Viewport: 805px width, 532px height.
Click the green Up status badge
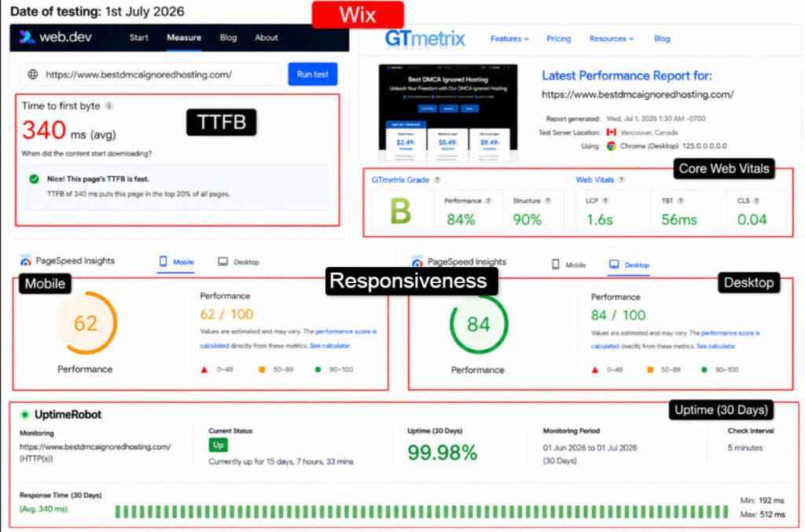pos(219,446)
